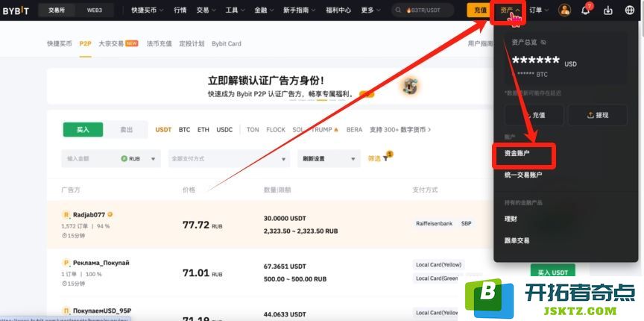Open 福利中心 in the top navigation
The image size is (644, 321).
point(338,10)
